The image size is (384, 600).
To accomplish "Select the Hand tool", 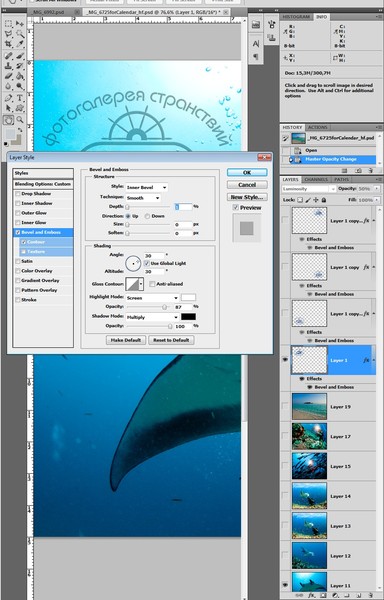I will [x=8, y=120].
